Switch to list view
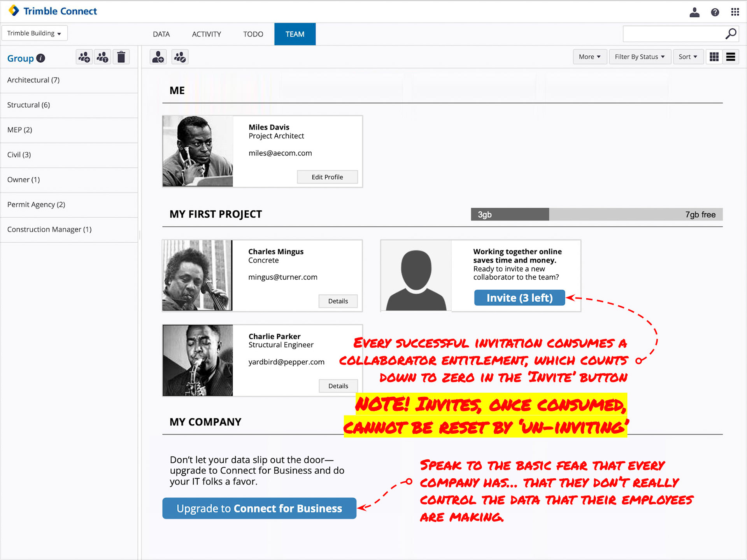 (731, 57)
